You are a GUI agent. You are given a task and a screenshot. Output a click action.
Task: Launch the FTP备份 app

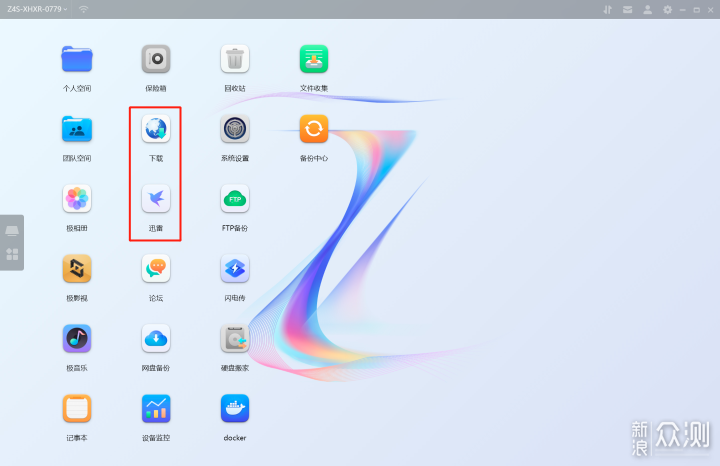[235, 199]
